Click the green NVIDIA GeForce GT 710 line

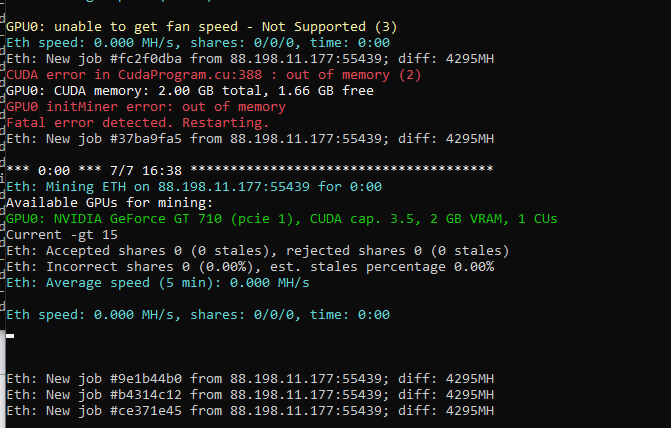282,219
